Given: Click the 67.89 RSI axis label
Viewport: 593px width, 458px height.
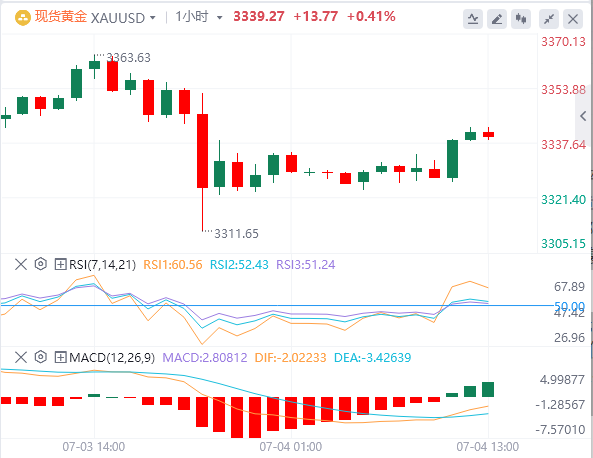Looking at the screenshot, I should [570, 287].
